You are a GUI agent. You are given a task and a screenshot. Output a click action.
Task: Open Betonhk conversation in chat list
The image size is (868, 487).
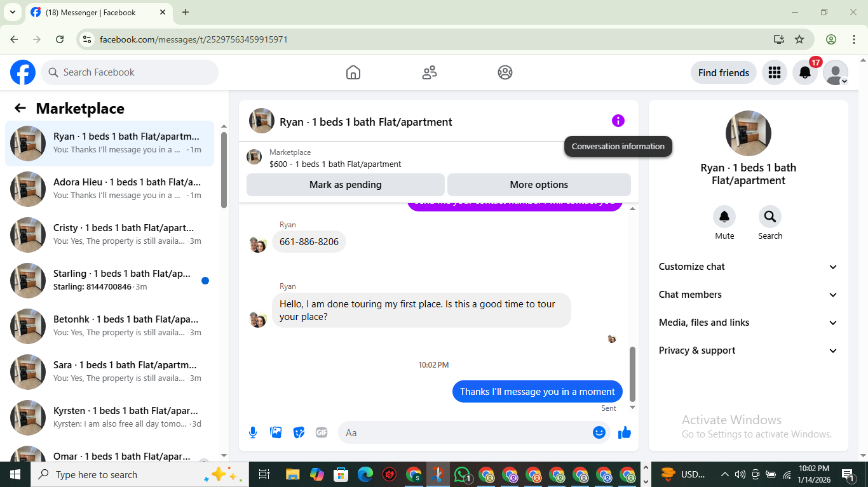pos(109,326)
